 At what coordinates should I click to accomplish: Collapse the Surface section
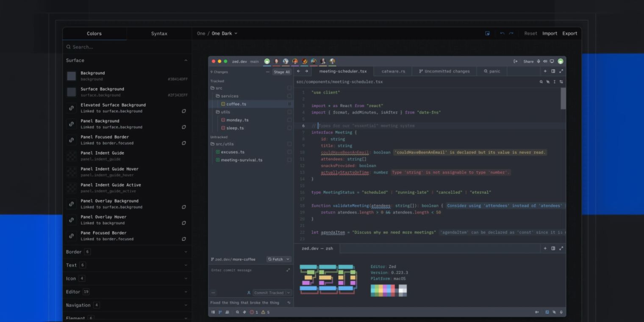click(186, 60)
